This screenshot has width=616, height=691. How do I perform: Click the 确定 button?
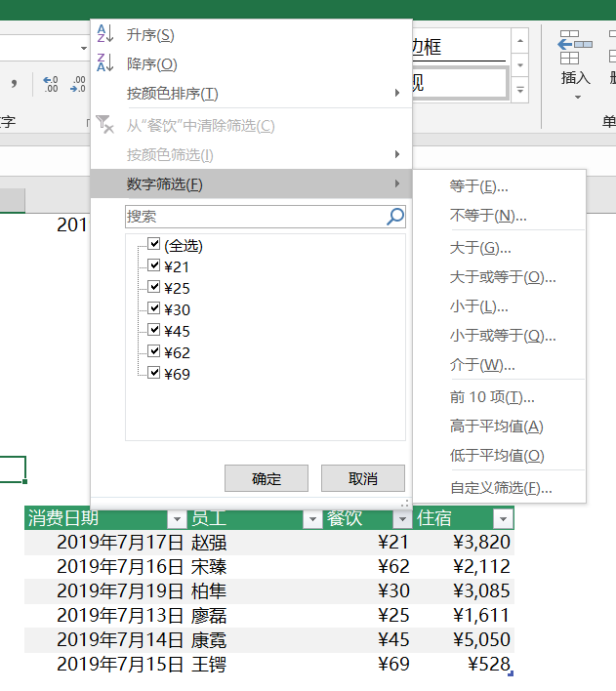(267, 478)
